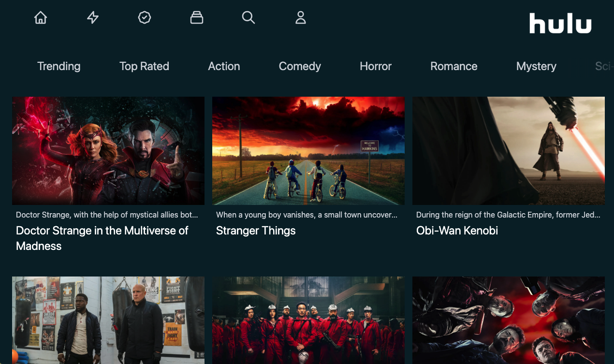Open the Obi-Wan Kenobi poster thumbnail

pyautogui.click(x=509, y=151)
